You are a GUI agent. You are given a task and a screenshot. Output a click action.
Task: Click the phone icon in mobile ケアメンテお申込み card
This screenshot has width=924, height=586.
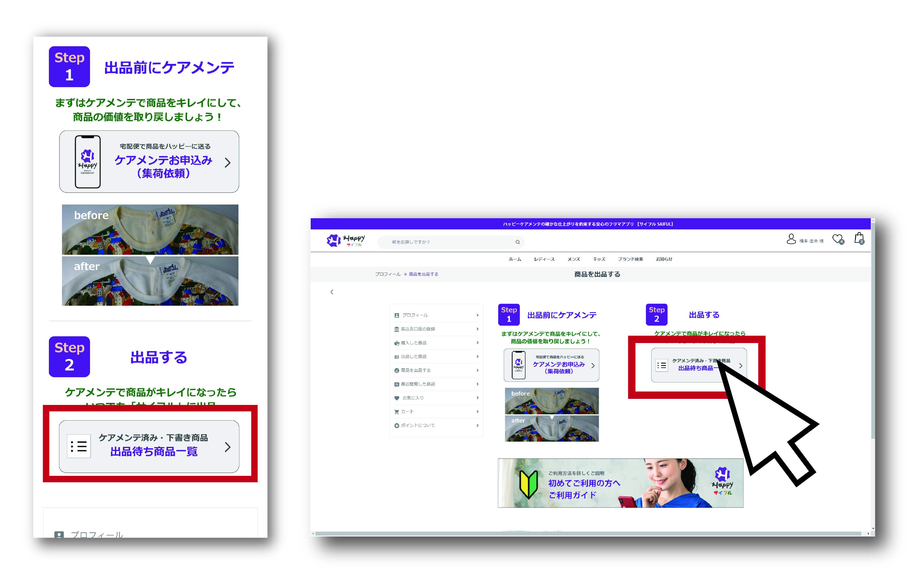88,162
